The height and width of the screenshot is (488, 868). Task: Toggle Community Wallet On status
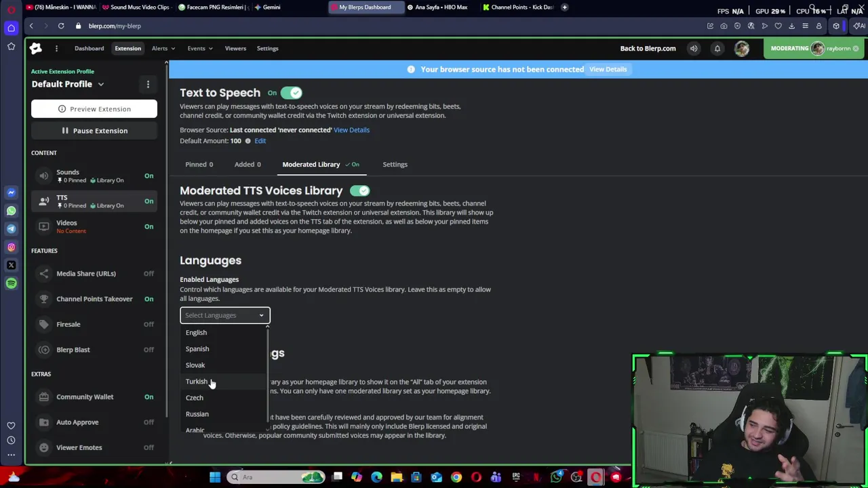click(x=149, y=397)
